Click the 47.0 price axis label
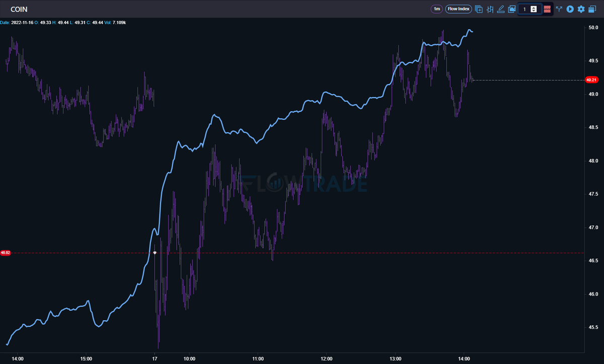Screen dimensions: 604x364 pyautogui.click(x=593, y=228)
